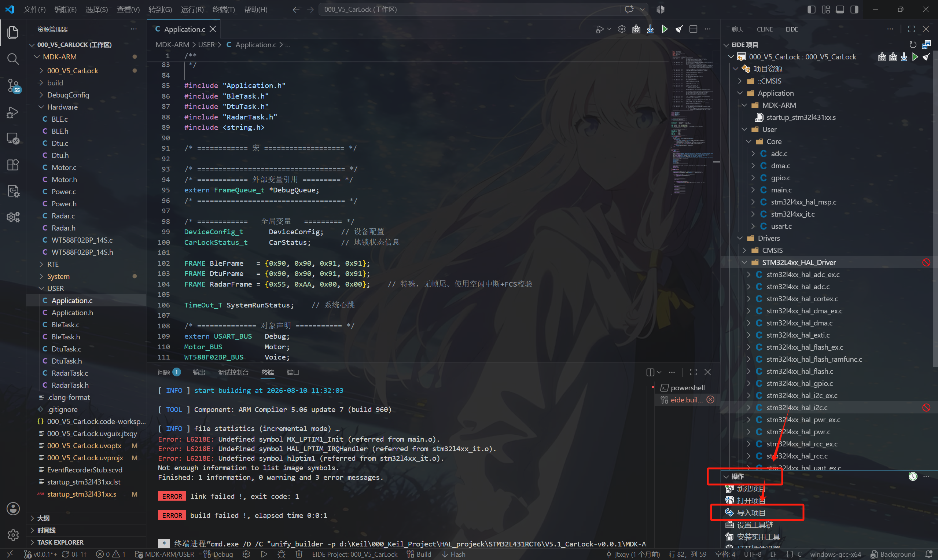Click the editor minimap code overview
938x560 pixels.
pyautogui.click(x=692, y=123)
